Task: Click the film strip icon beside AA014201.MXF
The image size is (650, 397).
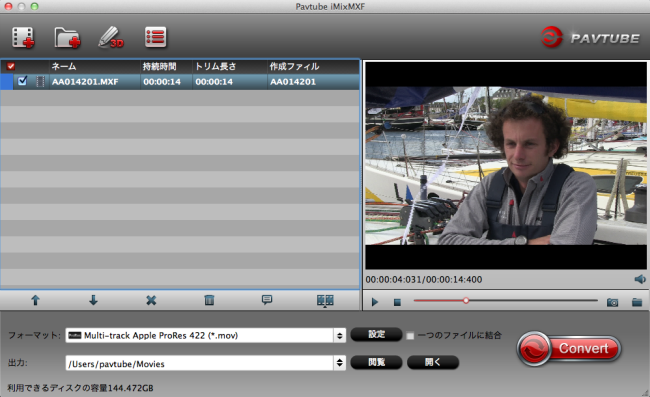Action: (x=40, y=81)
